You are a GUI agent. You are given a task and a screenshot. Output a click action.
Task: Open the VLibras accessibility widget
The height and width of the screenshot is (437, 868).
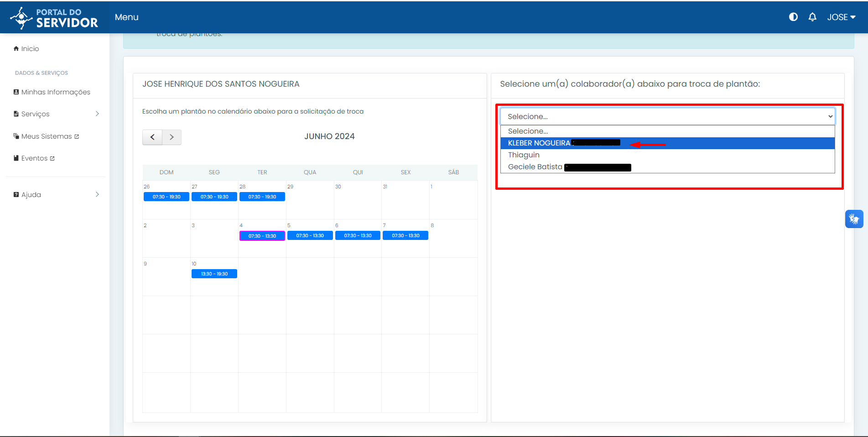[854, 219]
